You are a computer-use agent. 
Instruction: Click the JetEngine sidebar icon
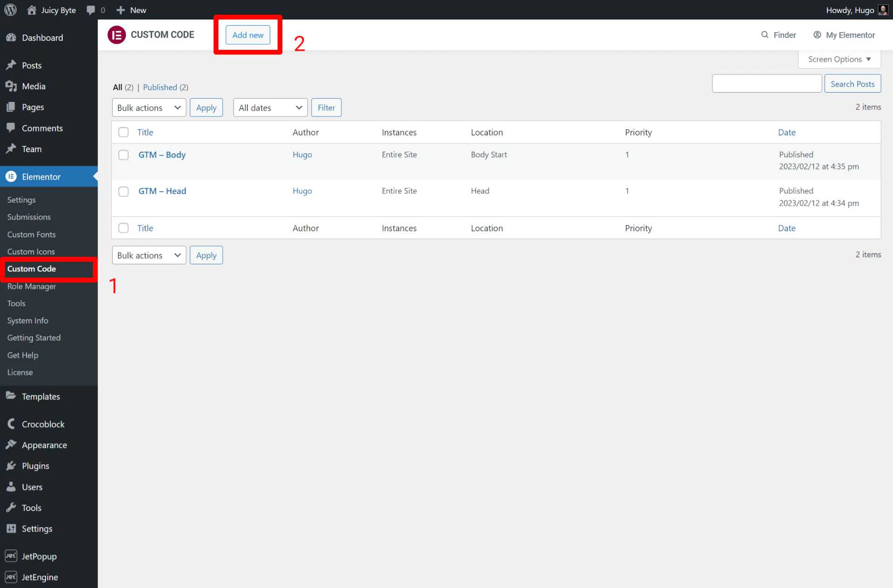10,577
